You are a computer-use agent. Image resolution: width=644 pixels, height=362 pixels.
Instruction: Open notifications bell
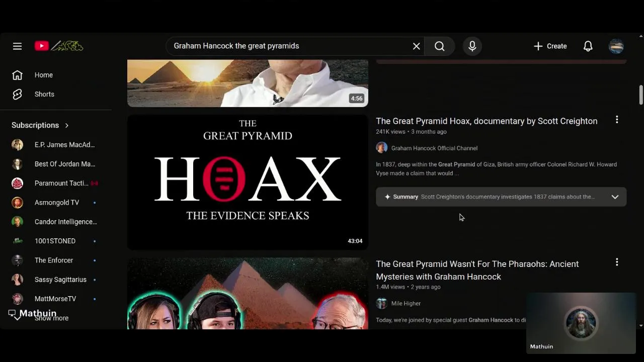588,46
